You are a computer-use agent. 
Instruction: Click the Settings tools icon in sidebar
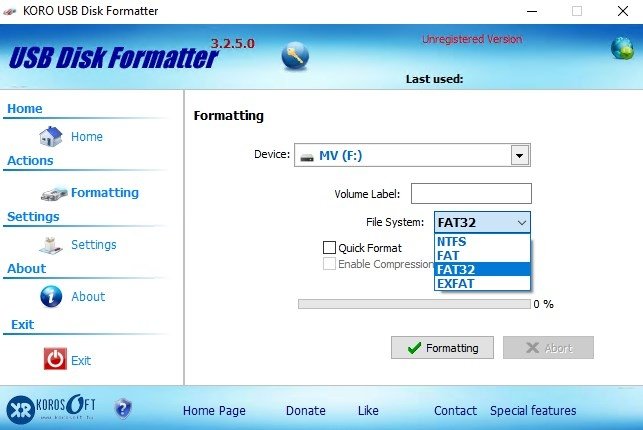(51, 245)
